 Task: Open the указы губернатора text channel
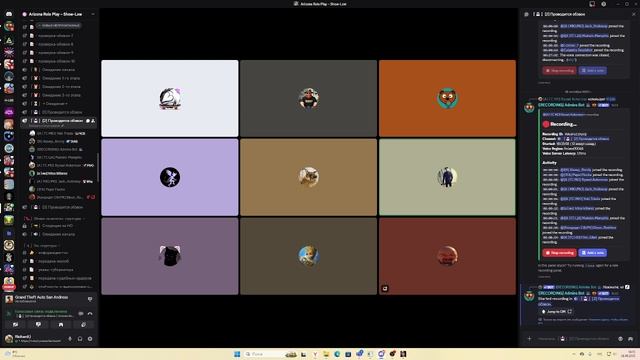[59, 269]
